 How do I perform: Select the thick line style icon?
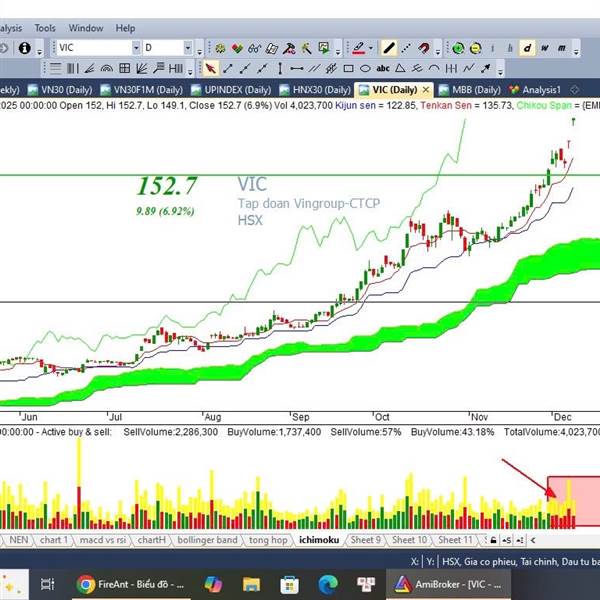tap(388, 48)
